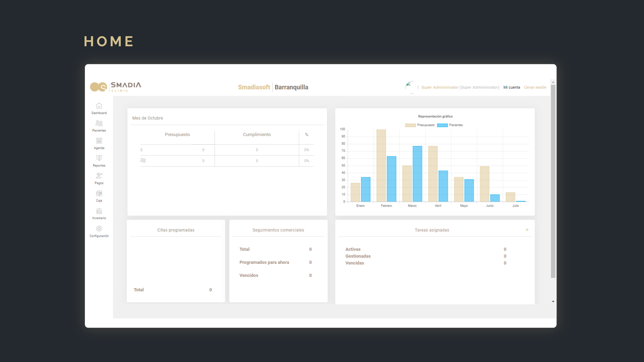Click the Agenda menu label
644x362 pixels.
click(x=99, y=148)
